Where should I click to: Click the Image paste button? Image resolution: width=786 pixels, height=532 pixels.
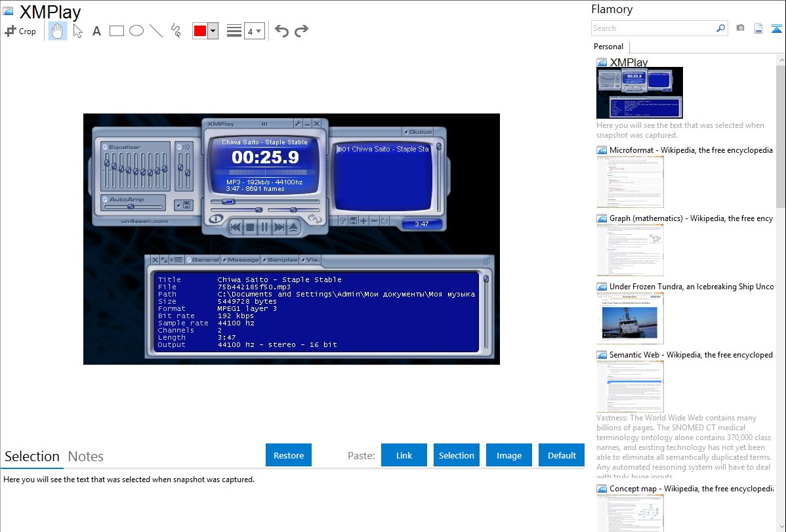pos(508,455)
